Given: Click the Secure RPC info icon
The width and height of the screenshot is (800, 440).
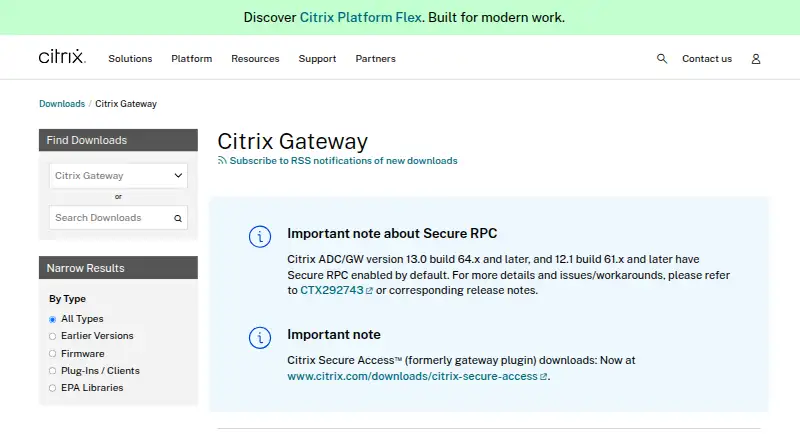Looking at the screenshot, I should (x=260, y=237).
